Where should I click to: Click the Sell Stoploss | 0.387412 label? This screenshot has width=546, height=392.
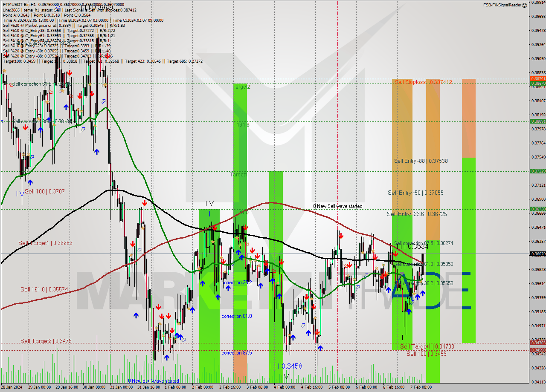(423, 82)
